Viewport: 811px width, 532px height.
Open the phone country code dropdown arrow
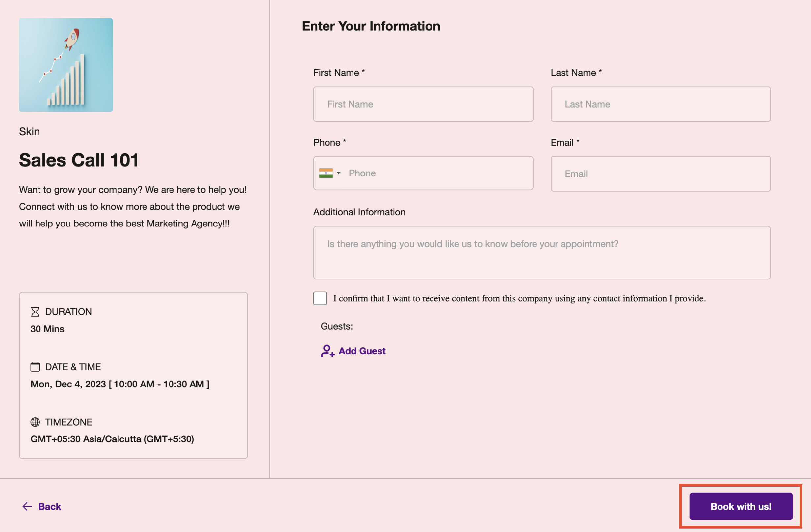[x=339, y=173]
